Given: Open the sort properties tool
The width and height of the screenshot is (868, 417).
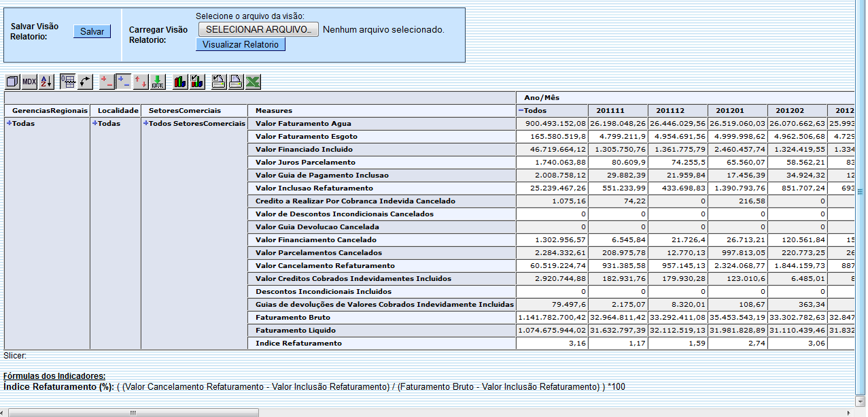Looking at the screenshot, I should [x=47, y=81].
